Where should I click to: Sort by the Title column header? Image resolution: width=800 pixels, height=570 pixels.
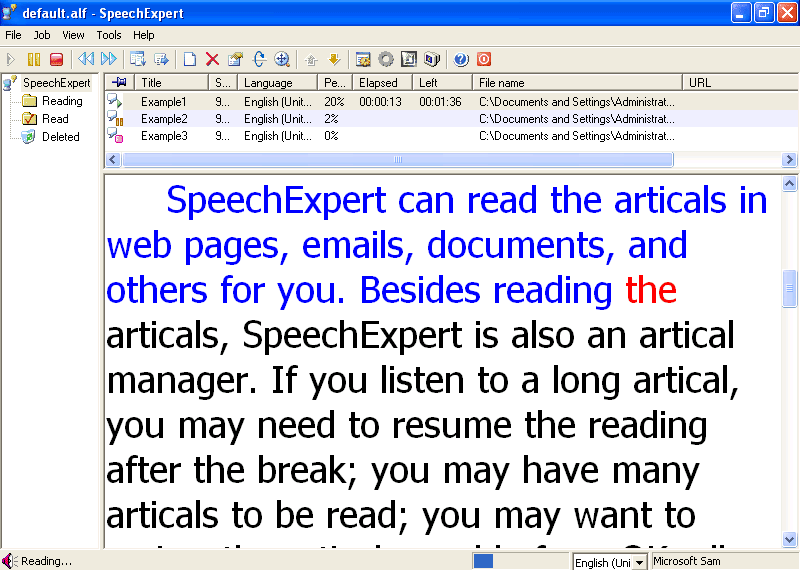pyautogui.click(x=171, y=82)
